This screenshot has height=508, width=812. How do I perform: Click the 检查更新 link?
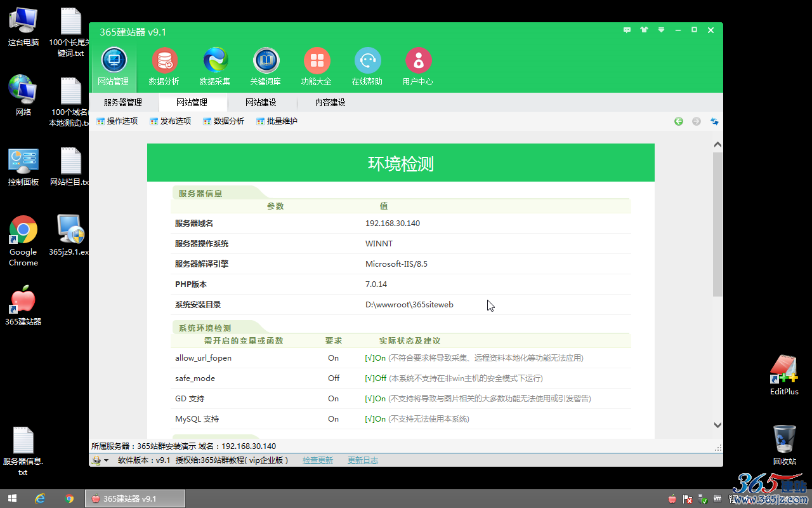click(318, 460)
